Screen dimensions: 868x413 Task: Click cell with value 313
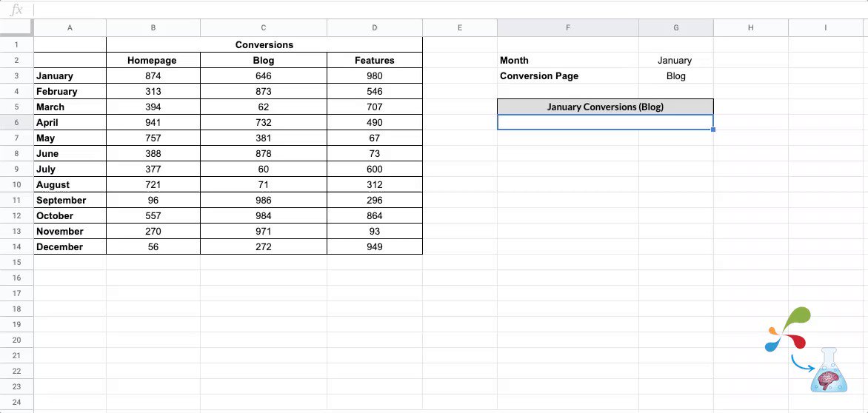coord(153,91)
